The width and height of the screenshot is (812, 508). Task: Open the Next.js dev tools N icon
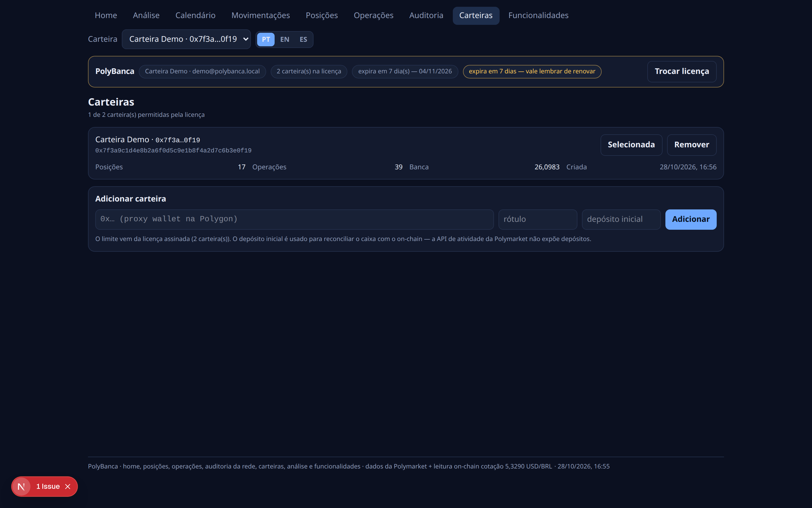coord(21,486)
